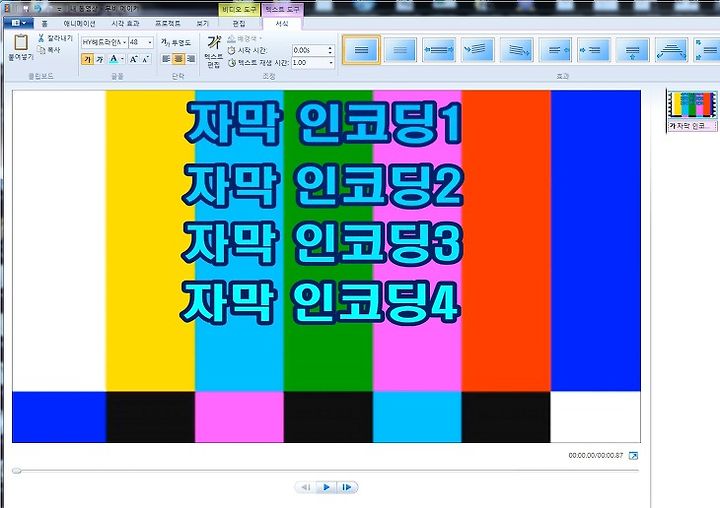
Task: Click the preview seek bar handle
Action: pos(17,470)
